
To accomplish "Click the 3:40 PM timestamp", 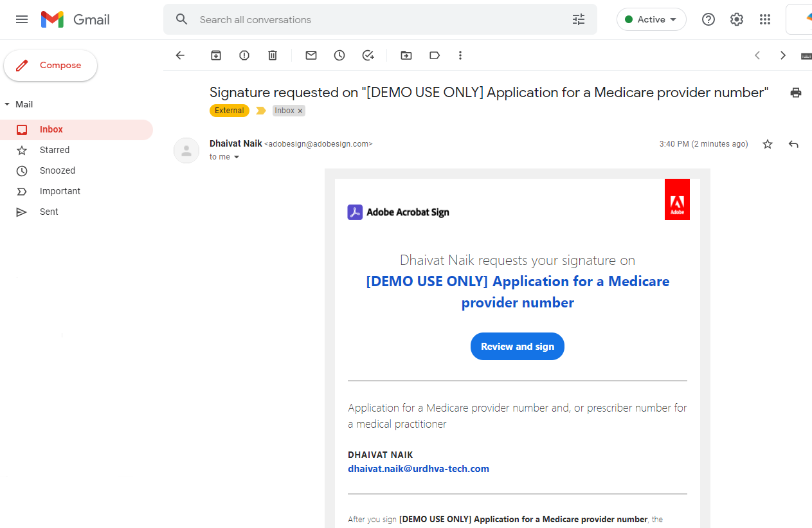I will [x=703, y=144].
